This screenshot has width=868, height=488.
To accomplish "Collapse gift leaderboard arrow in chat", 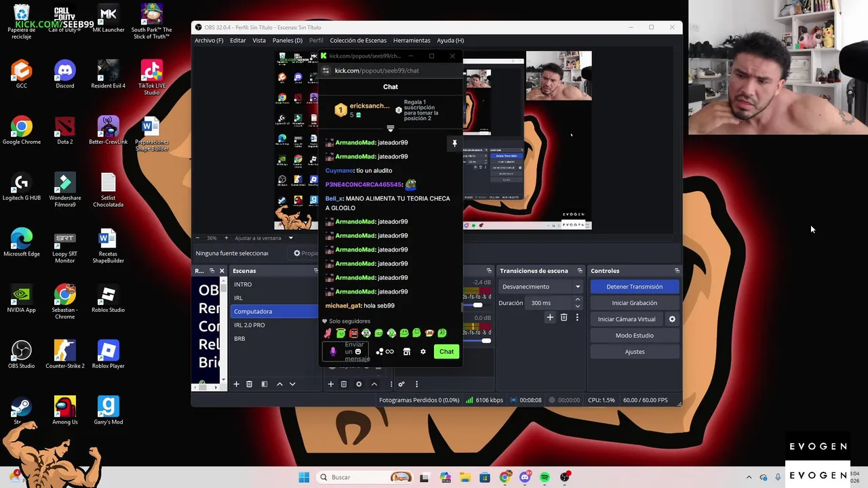I will (x=390, y=128).
